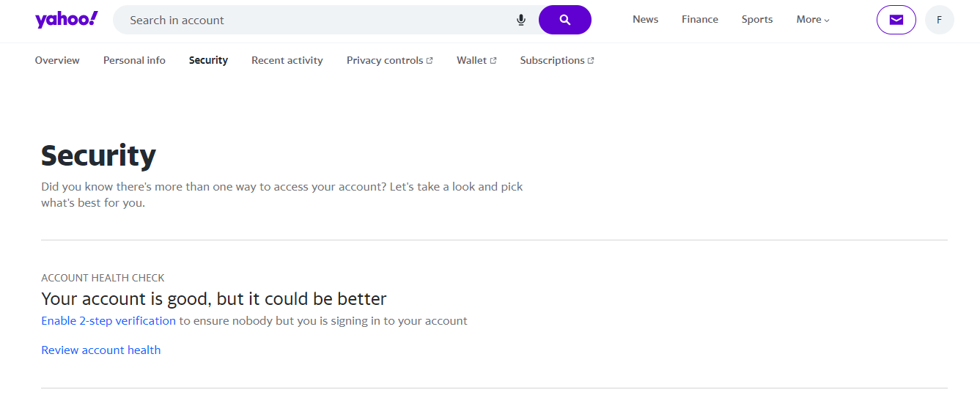
Task: Activate voice search microphone icon
Action: click(521, 20)
